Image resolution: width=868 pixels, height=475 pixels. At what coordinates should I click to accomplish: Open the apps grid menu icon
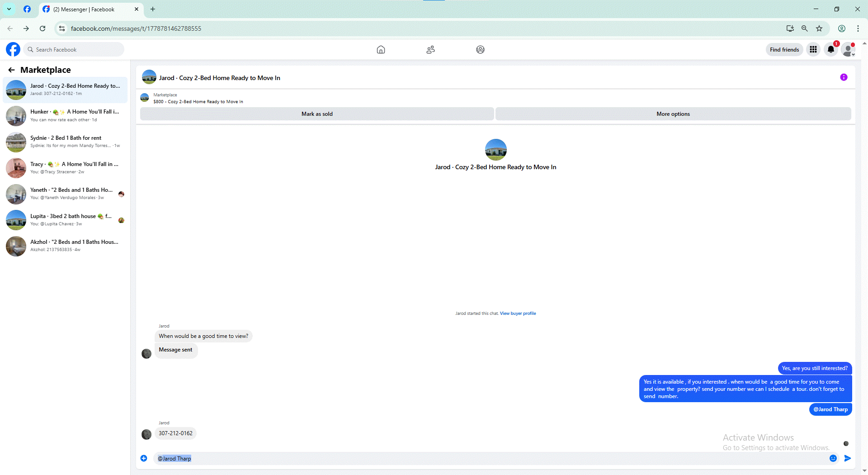tap(813, 50)
